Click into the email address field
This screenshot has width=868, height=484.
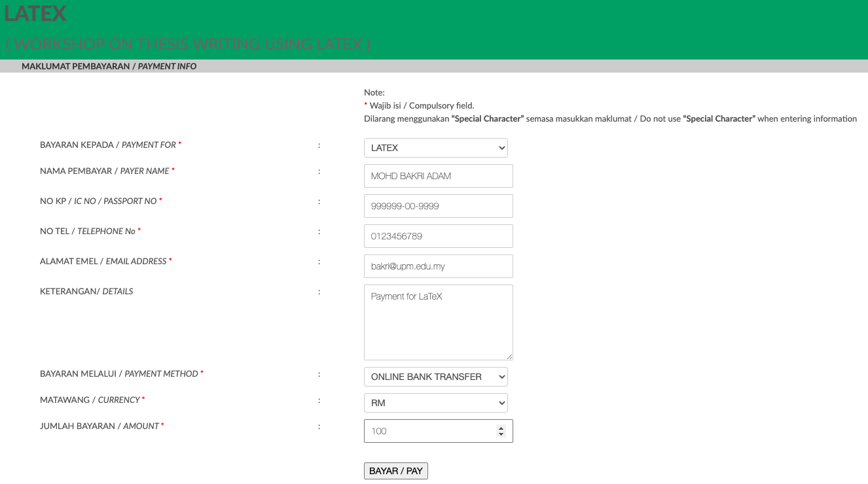pos(438,266)
